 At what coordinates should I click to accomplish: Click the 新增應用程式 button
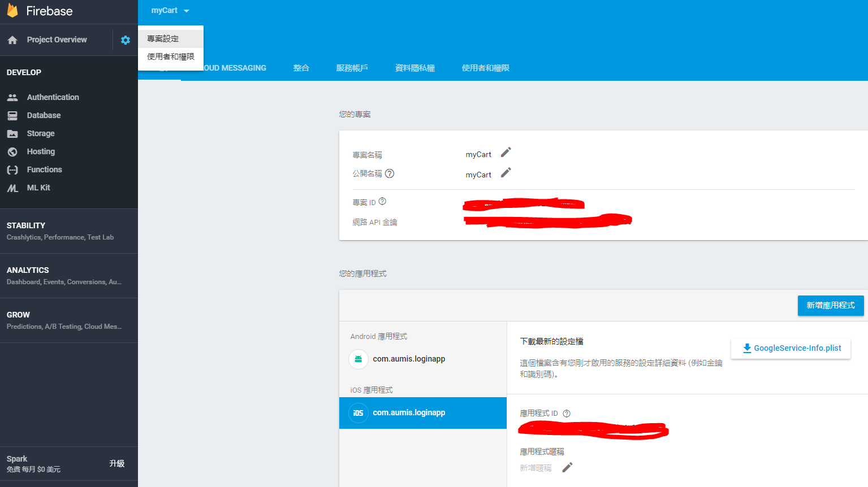point(831,306)
